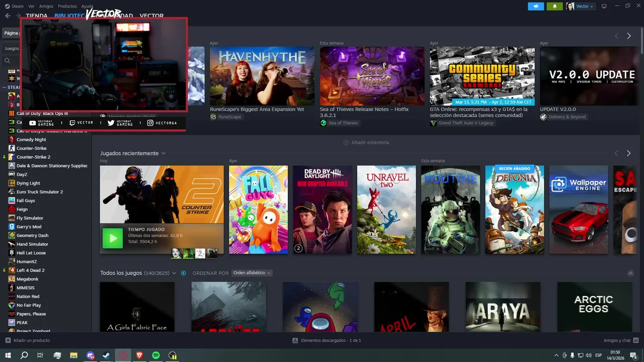
Task: Open Wallpaper Engine cover art
Action: [x=579, y=210]
